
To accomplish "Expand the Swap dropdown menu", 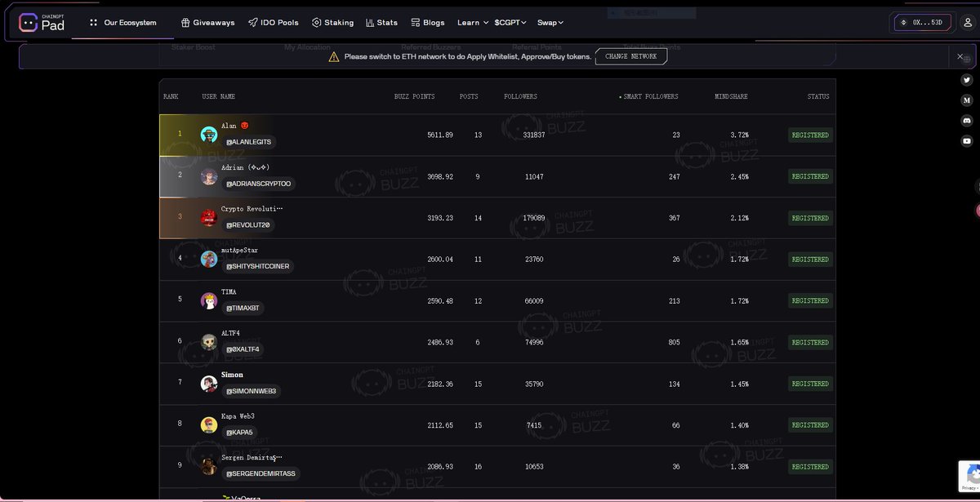I will [550, 22].
